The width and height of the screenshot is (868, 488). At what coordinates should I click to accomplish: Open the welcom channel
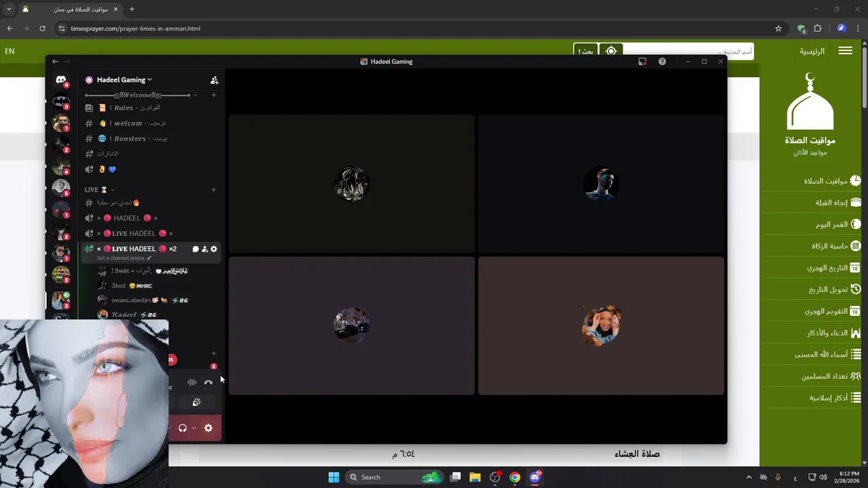[151, 123]
